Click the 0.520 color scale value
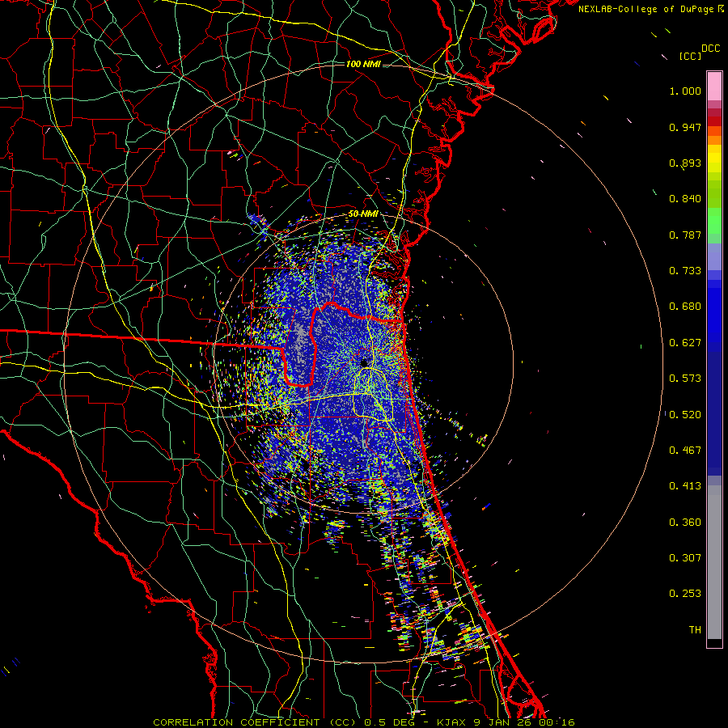This screenshot has height=728, width=728. [x=685, y=415]
